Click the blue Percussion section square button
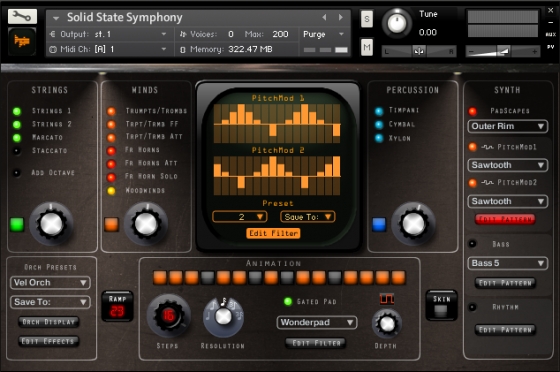 coord(379,225)
